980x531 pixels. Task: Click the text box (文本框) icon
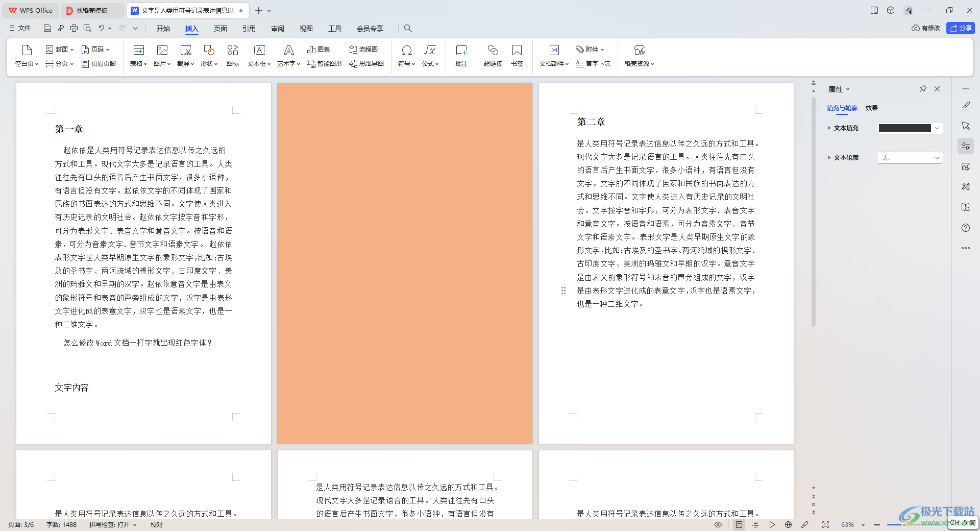coord(259,50)
